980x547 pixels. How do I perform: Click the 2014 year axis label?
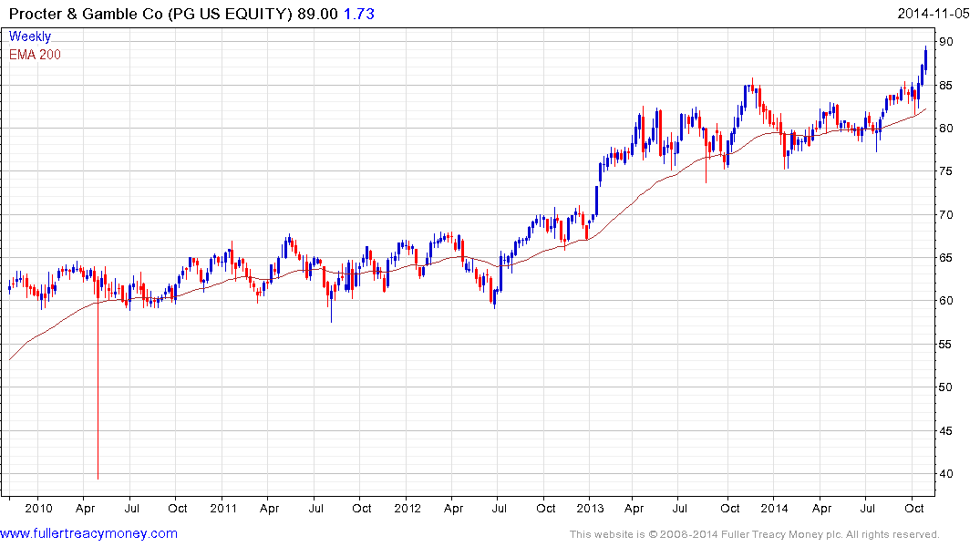point(774,508)
